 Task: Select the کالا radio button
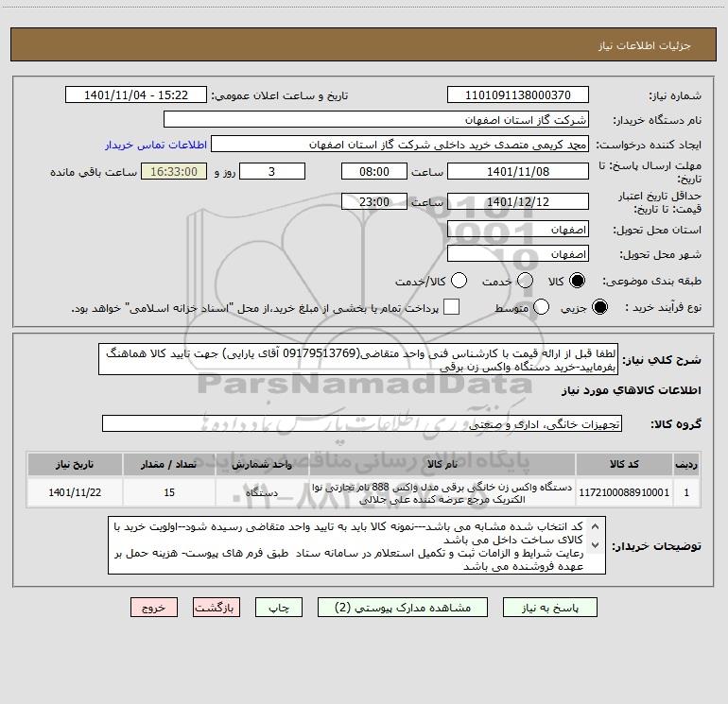tap(577, 281)
